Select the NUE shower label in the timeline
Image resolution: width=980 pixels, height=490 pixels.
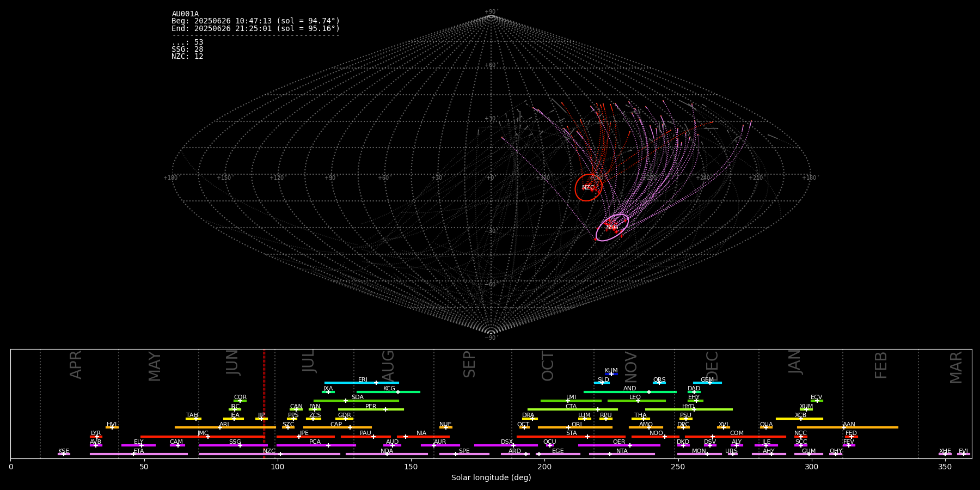[x=445, y=425]
